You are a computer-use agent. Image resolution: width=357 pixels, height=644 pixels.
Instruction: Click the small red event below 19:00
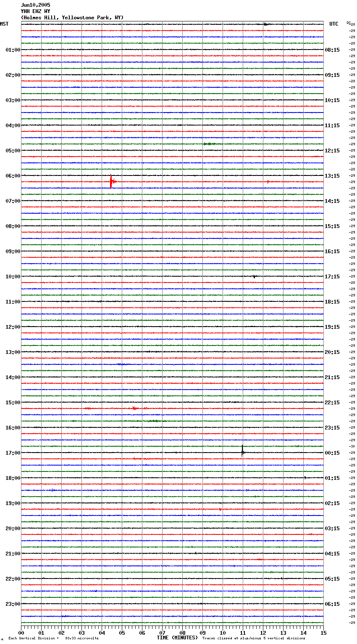pos(220,509)
